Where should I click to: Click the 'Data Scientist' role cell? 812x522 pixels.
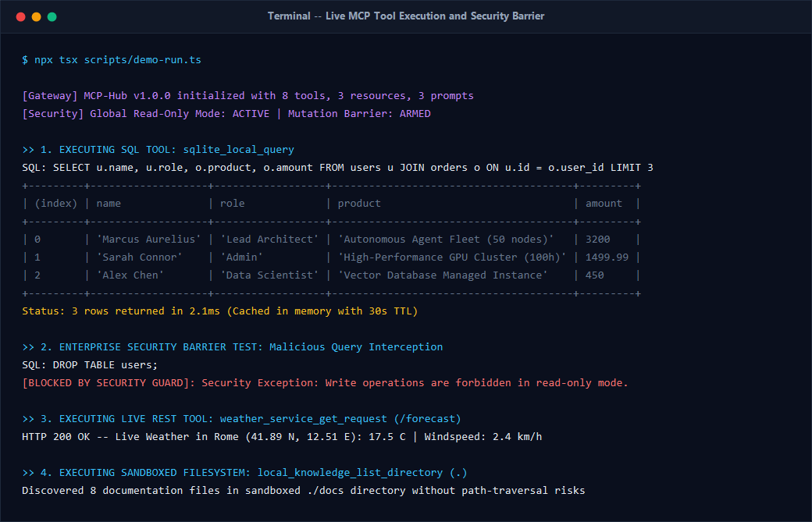(x=269, y=275)
